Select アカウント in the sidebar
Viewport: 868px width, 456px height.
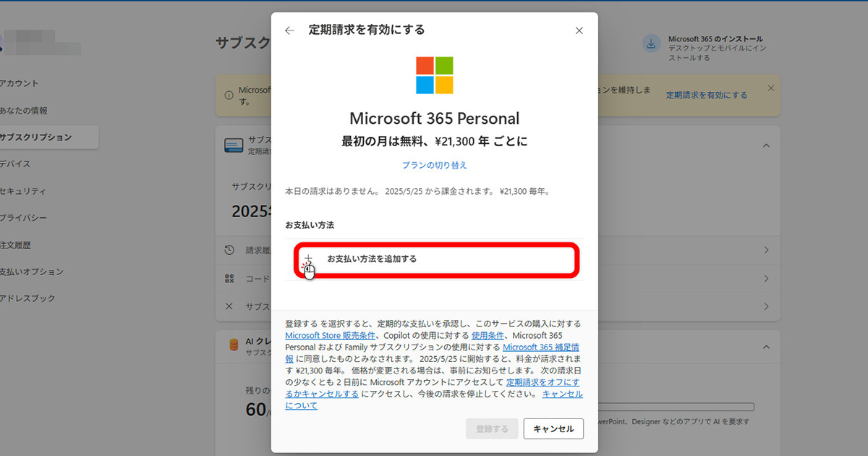click(x=20, y=83)
